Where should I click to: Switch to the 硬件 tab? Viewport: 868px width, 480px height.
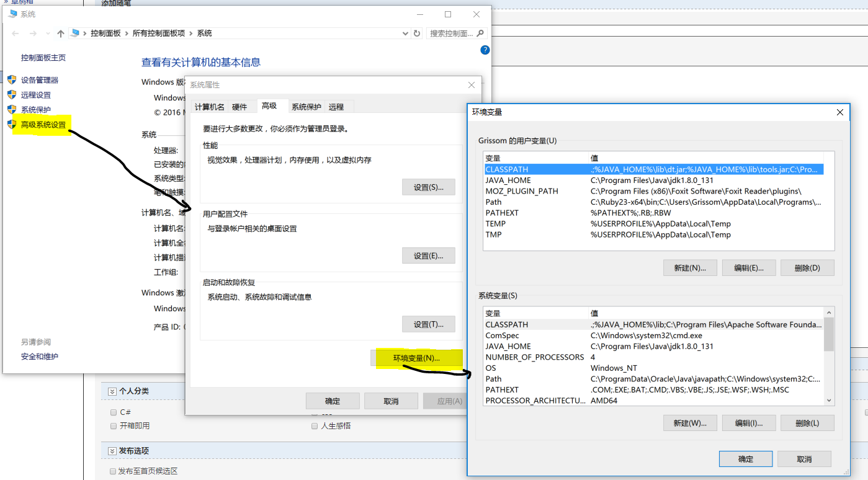coord(239,107)
